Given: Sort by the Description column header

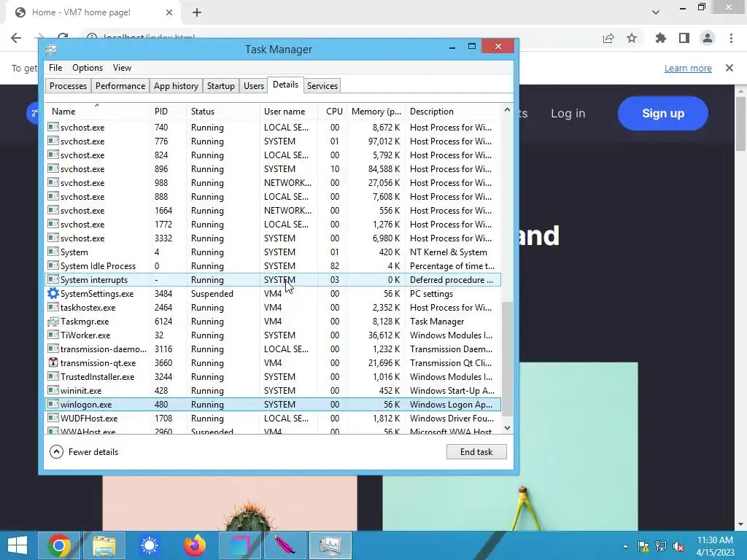Looking at the screenshot, I should [454, 111].
